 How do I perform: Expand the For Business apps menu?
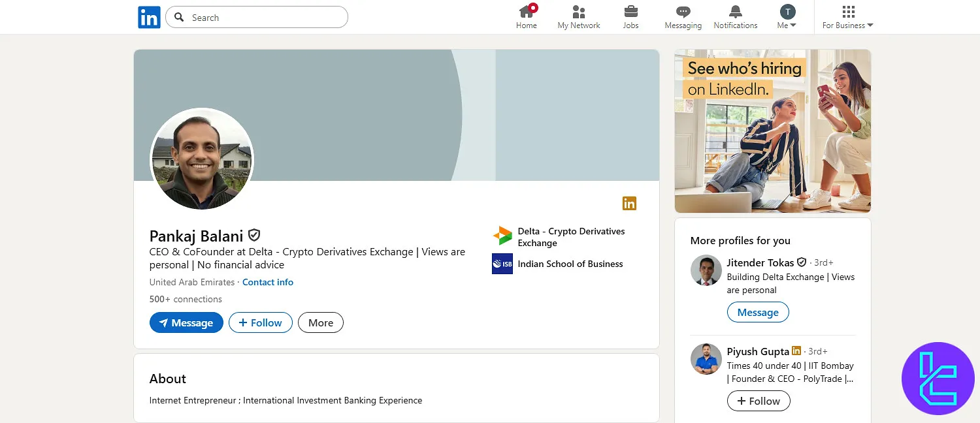click(x=847, y=18)
